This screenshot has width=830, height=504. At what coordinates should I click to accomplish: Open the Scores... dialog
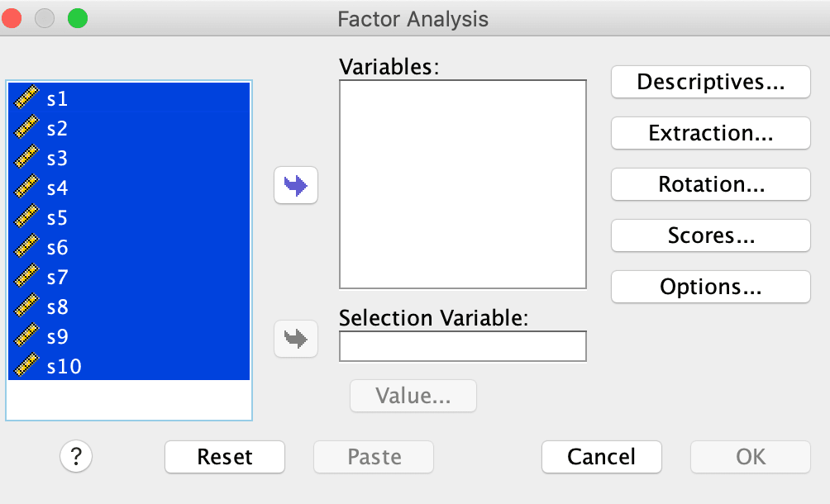[x=710, y=235]
